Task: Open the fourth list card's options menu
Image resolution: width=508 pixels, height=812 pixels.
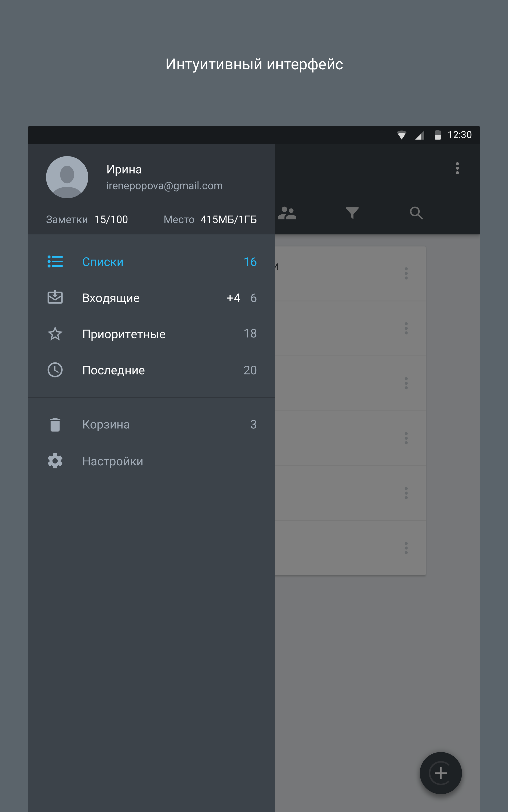Action: (406, 438)
